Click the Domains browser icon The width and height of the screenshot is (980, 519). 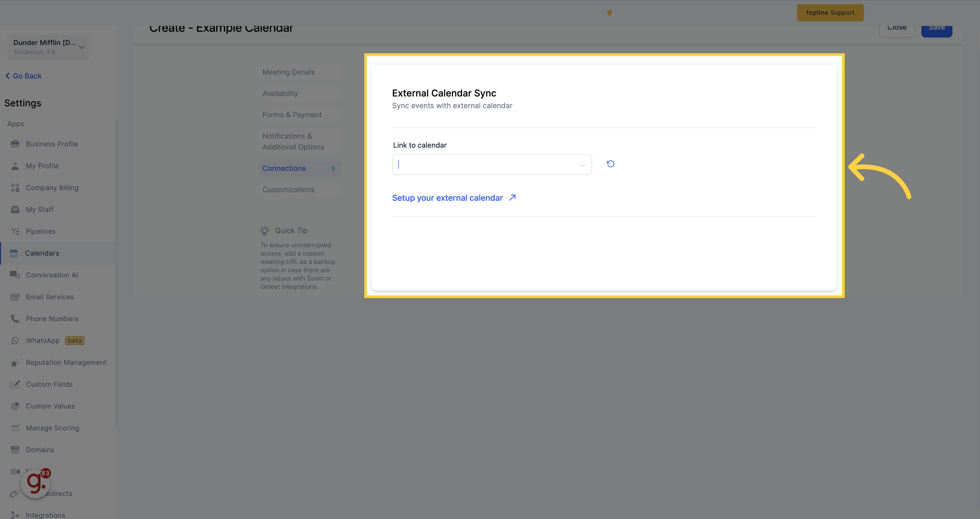pyautogui.click(x=15, y=450)
